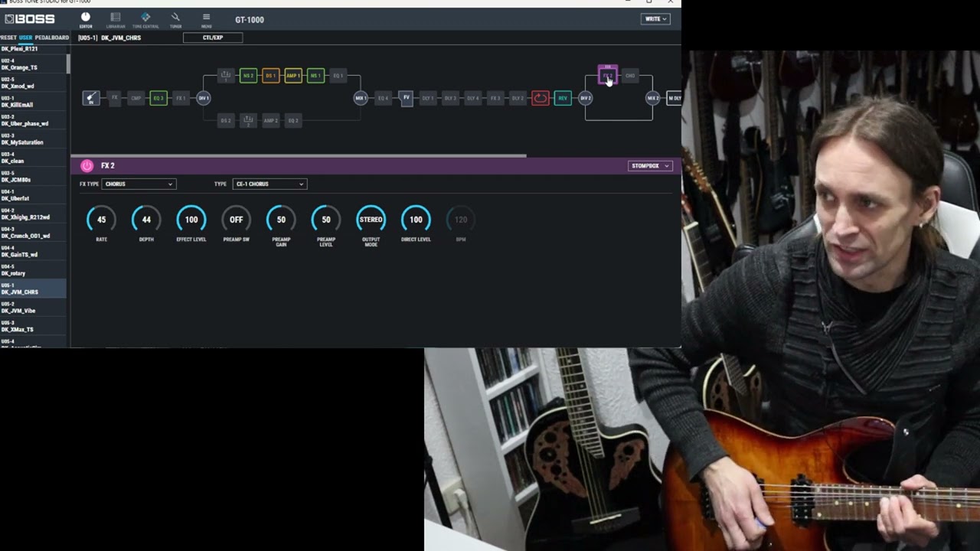Adjust the DEPTH knob
Image resolution: width=980 pixels, height=551 pixels.
pyautogui.click(x=146, y=220)
